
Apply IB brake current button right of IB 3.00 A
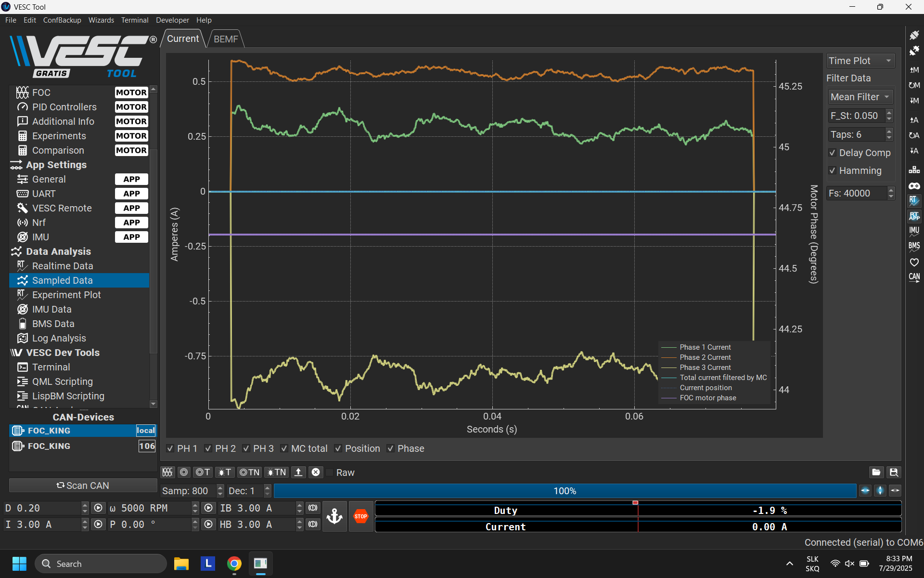pyautogui.click(x=313, y=508)
